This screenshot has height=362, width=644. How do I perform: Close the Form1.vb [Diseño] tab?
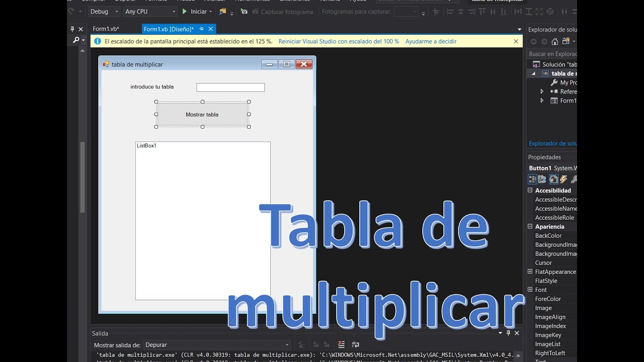tap(211, 29)
